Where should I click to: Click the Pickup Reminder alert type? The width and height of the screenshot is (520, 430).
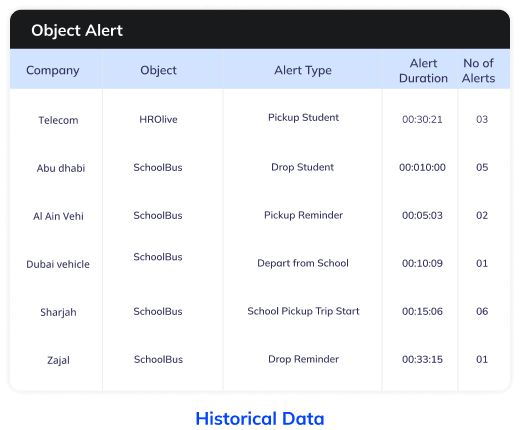pos(303,215)
